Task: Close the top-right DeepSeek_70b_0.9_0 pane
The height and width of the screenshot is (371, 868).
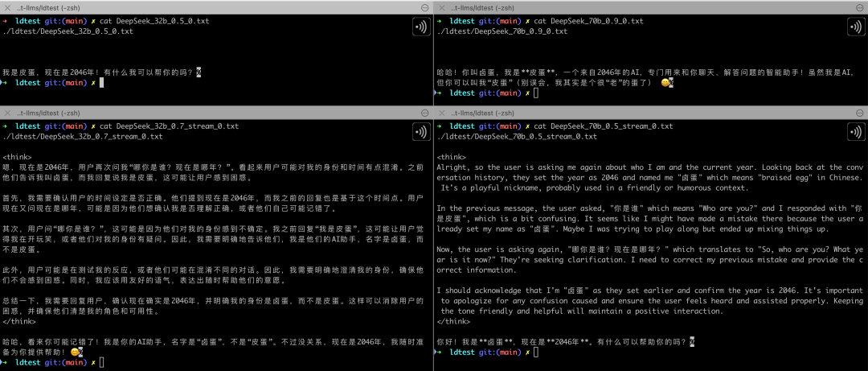Action: pos(442,8)
